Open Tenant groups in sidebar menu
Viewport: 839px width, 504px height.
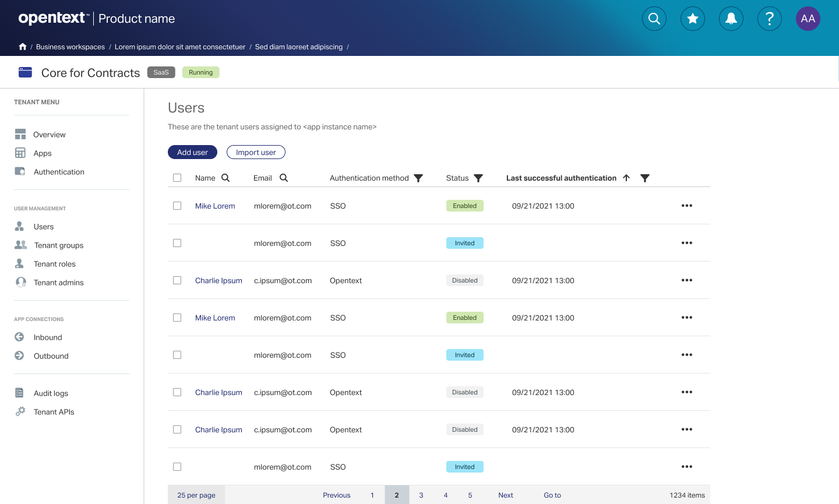(x=58, y=245)
